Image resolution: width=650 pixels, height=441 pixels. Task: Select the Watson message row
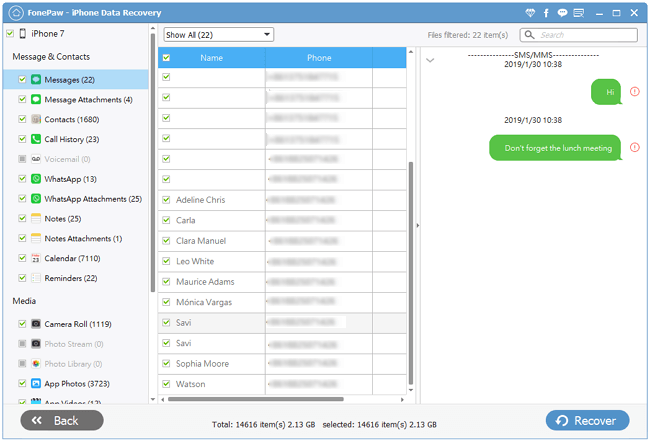coord(282,384)
